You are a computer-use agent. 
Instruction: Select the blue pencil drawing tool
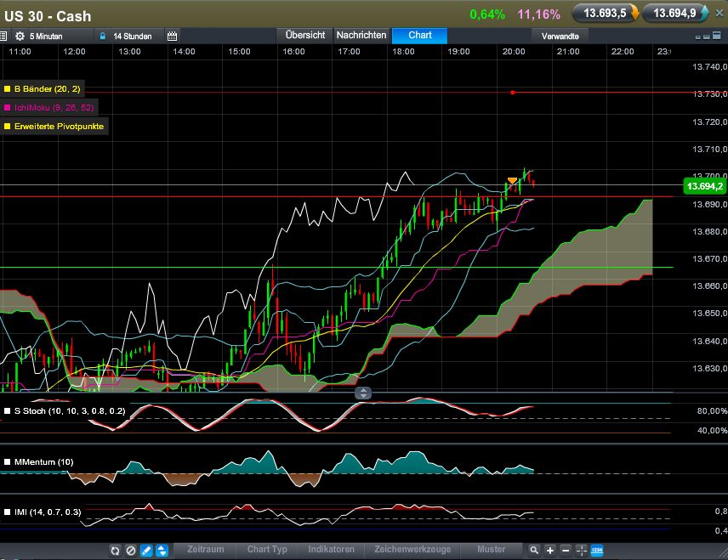145,551
